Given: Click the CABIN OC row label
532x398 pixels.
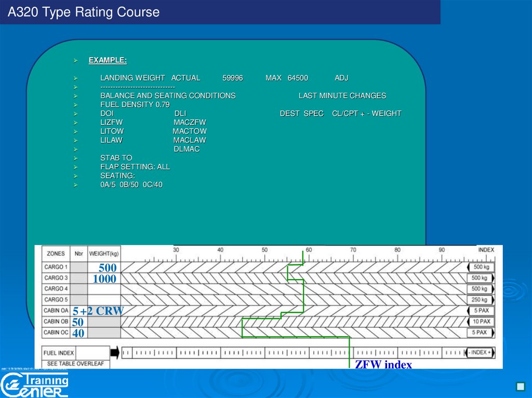Looking at the screenshot, I should (x=56, y=332).
